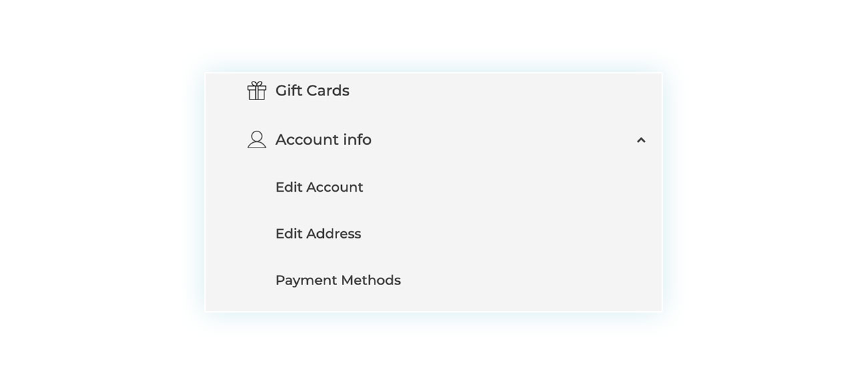Image resolution: width=868 pixels, height=384 pixels.
Task: Tap the ribboned gift icon next to Gift Cards
Action: click(256, 91)
